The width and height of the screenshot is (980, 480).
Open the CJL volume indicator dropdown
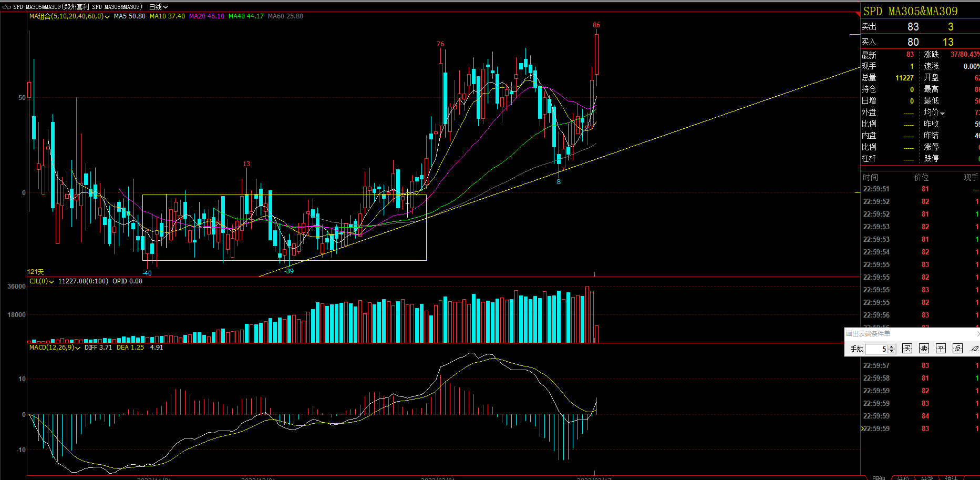coord(51,282)
